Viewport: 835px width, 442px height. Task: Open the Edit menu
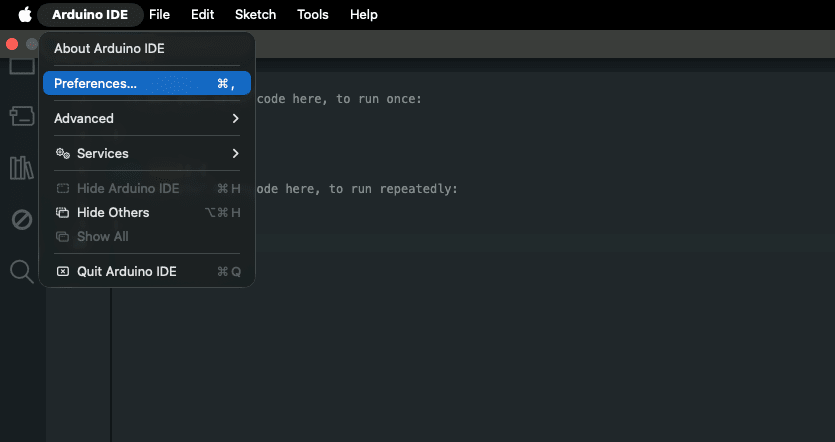202,14
